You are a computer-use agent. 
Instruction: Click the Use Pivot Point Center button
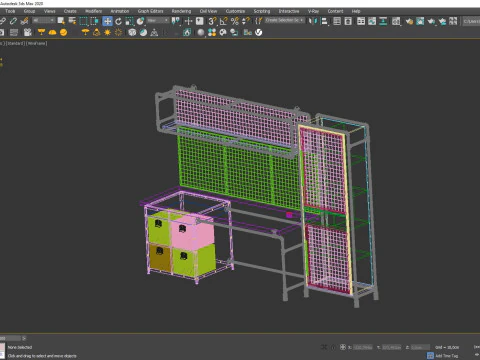pos(176,21)
